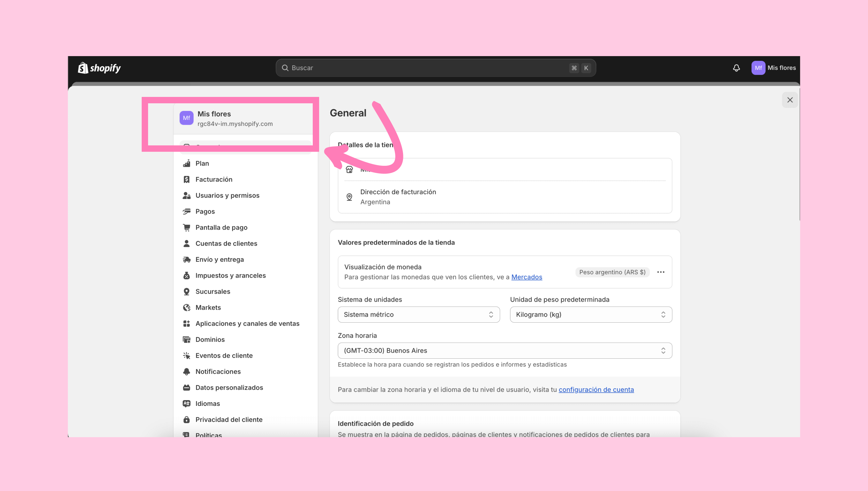Open the Sistema de unidades dropdown
This screenshot has width=868, height=491.
point(418,314)
